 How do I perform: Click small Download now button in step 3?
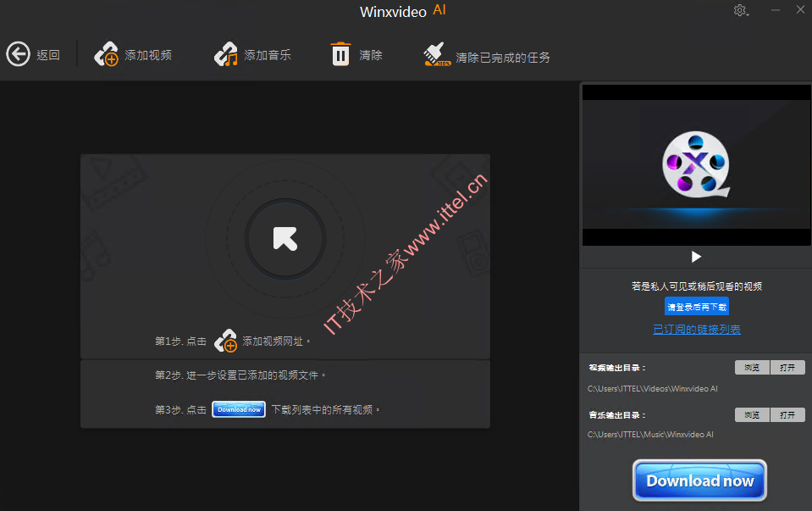[239, 409]
